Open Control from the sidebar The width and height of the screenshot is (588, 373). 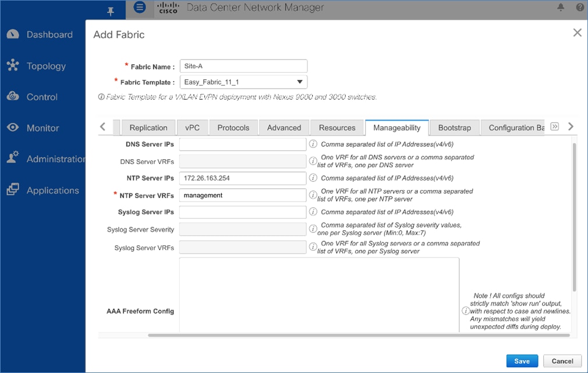(x=42, y=97)
